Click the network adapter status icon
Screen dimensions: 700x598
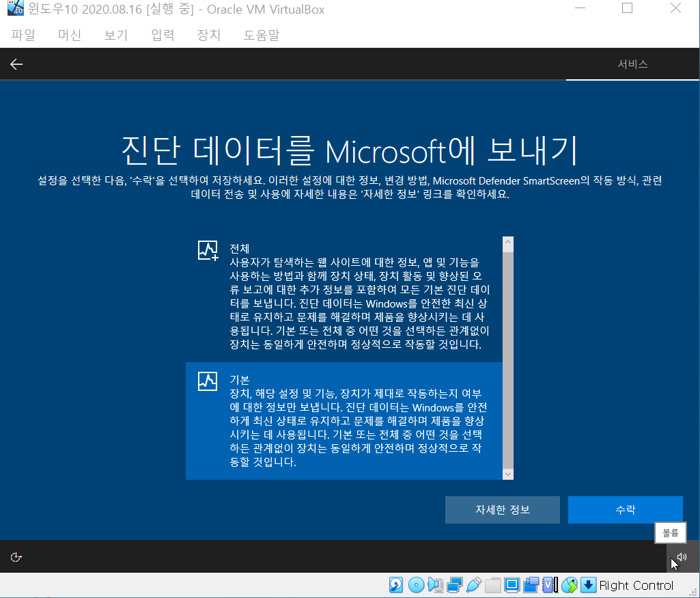click(454, 585)
